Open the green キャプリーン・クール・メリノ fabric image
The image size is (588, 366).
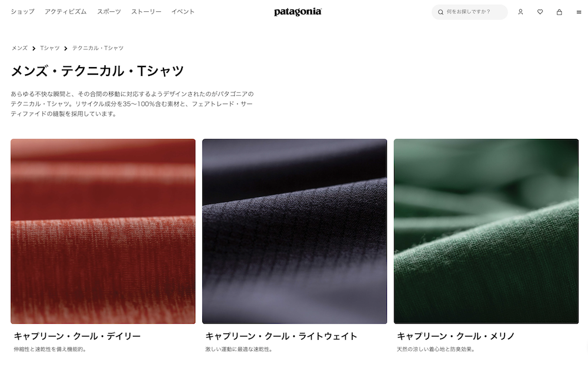[x=486, y=231]
